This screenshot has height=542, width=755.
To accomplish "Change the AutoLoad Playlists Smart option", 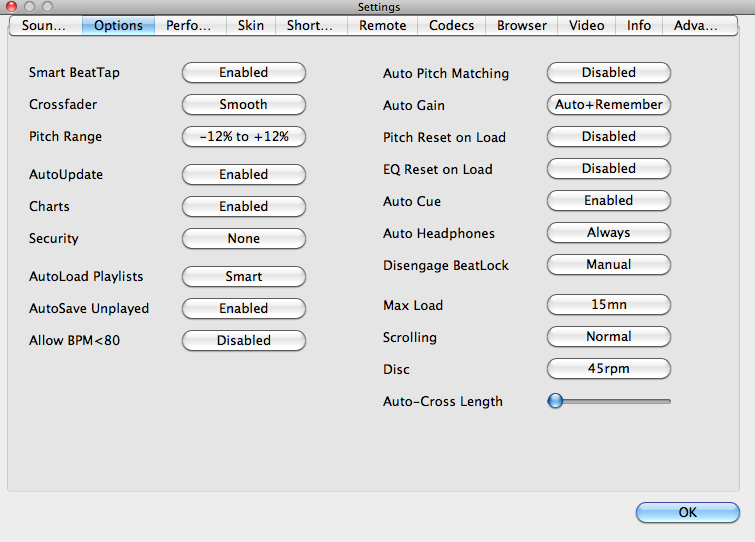I will tap(244, 276).
